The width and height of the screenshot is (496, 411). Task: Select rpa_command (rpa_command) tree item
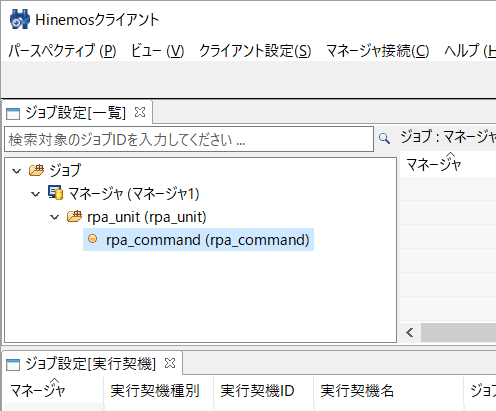click(198, 240)
